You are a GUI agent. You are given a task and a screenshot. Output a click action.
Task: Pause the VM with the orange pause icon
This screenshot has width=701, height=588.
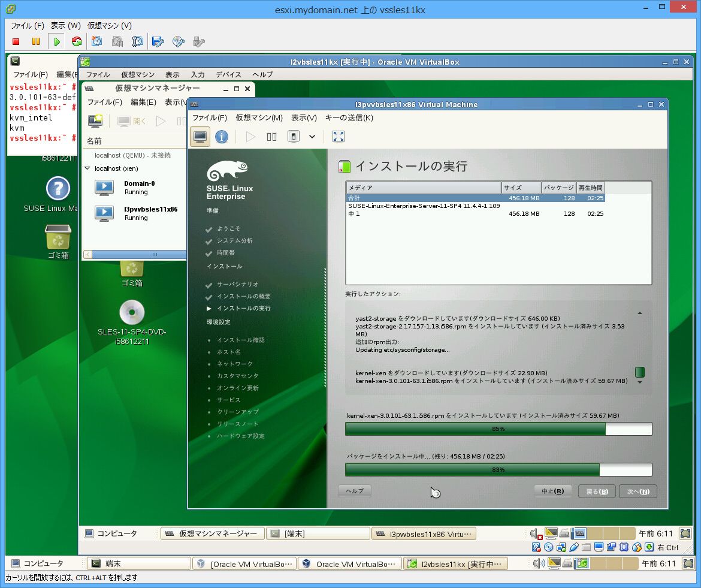coord(36,41)
